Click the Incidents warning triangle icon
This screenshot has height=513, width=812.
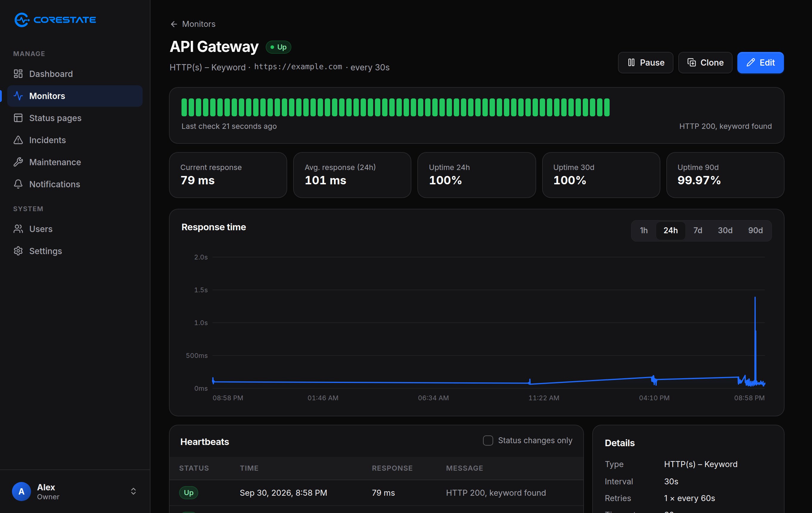[18, 140]
